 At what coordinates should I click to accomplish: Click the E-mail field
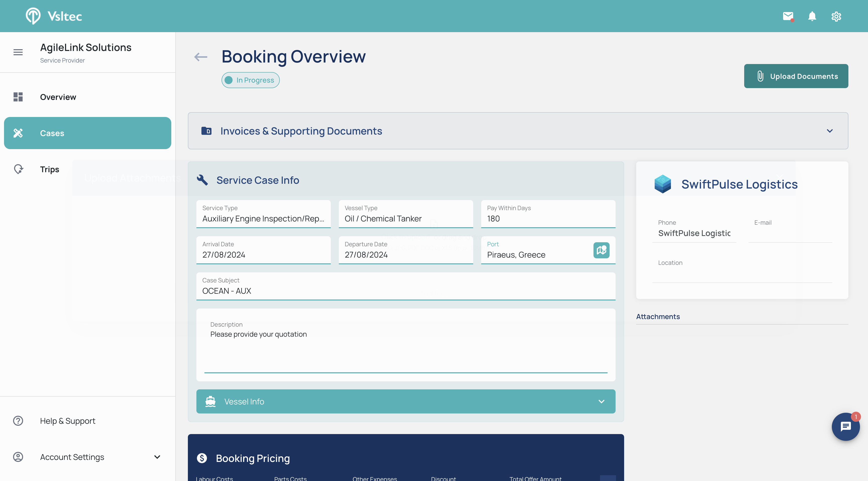pos(790,229)
